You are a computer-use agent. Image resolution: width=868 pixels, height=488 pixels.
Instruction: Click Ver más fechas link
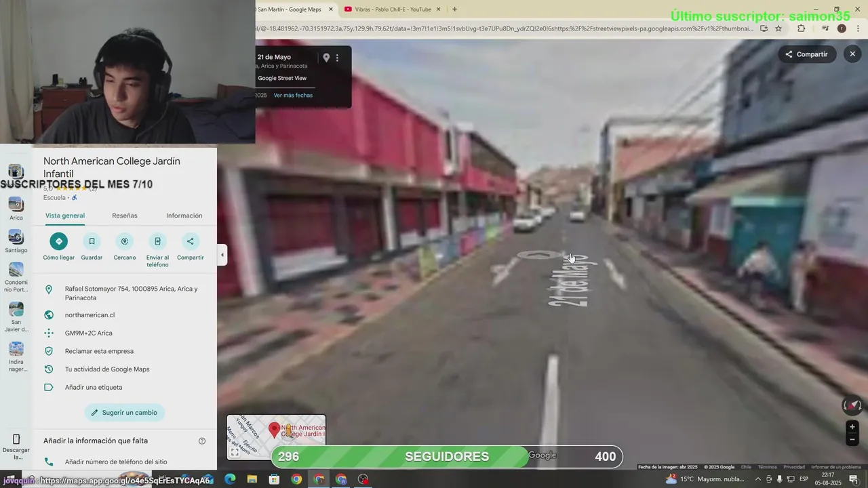point(293,96)
